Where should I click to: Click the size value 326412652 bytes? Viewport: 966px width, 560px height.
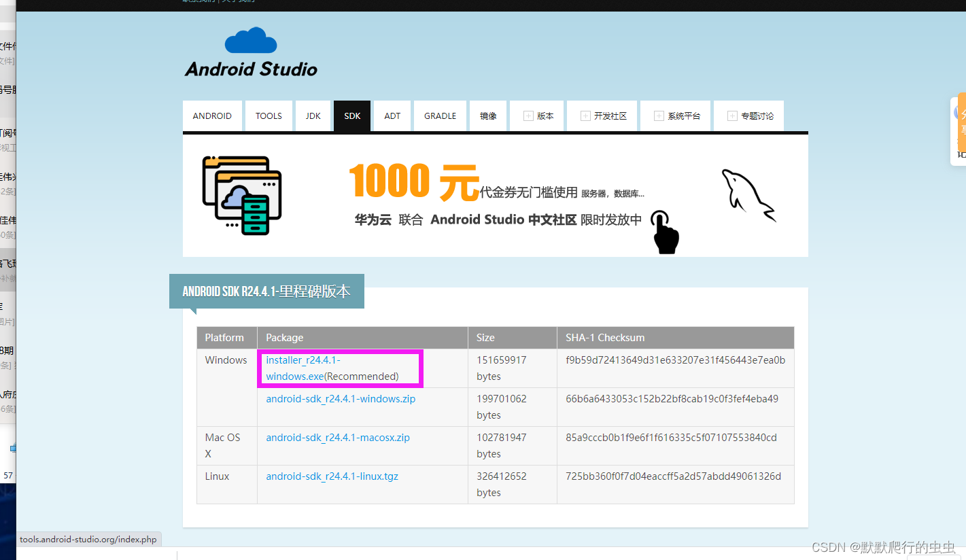click(502, 485)
